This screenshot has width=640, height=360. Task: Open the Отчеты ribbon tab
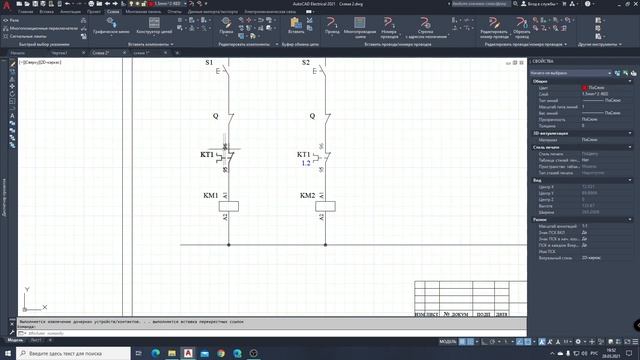coord(174,11)
